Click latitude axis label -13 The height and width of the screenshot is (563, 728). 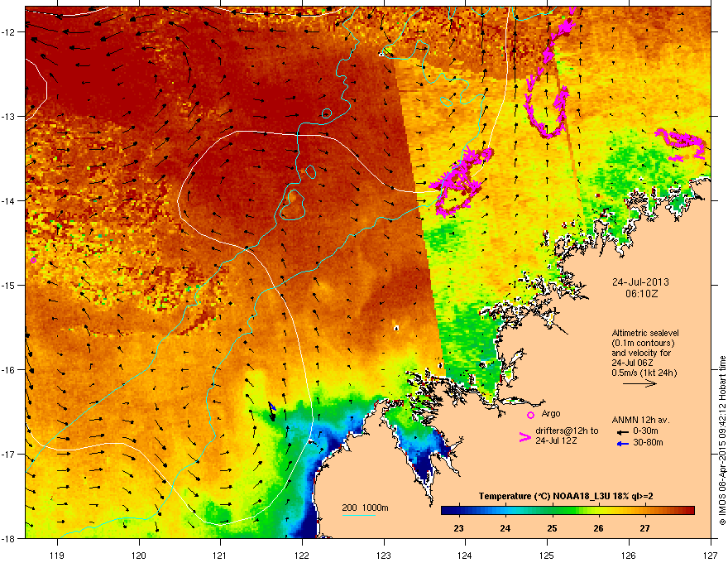pyautogui.click(x=8, y=116)
